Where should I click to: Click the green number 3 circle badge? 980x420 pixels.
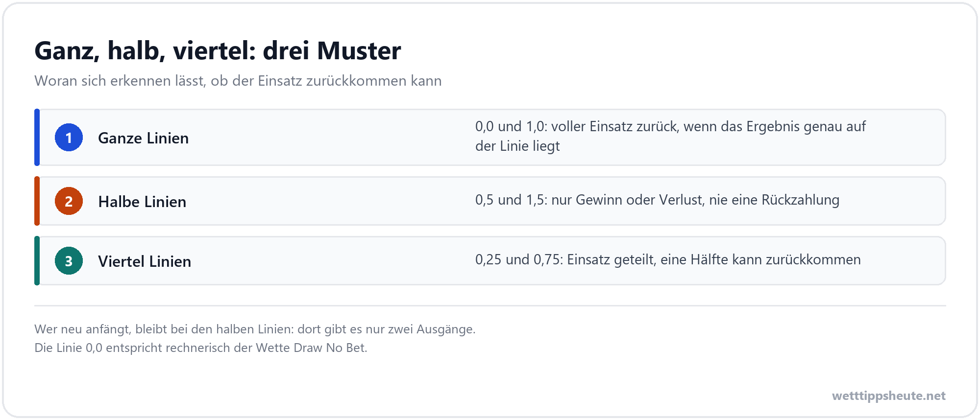click(69, 261)
